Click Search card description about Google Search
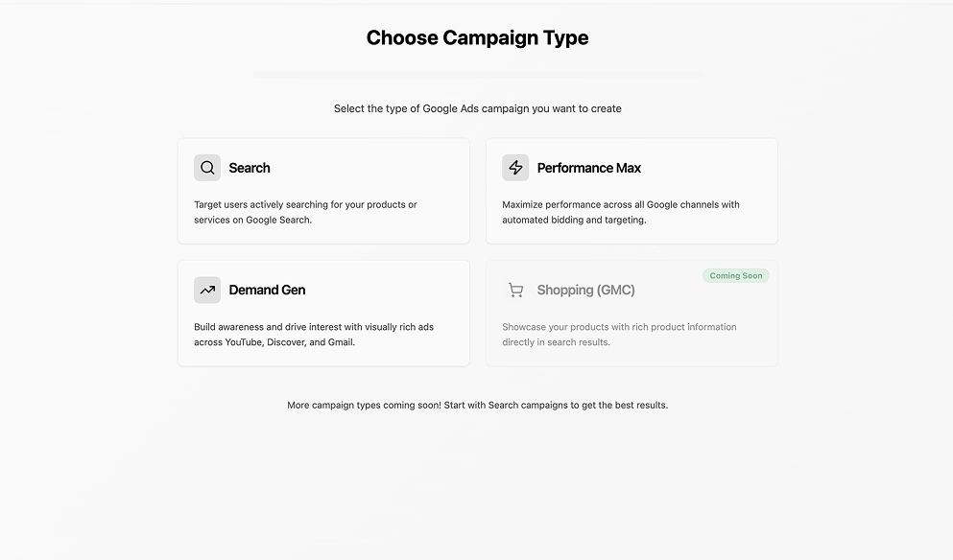The width and height of the screenshot is (953, 560). point(305,212)
